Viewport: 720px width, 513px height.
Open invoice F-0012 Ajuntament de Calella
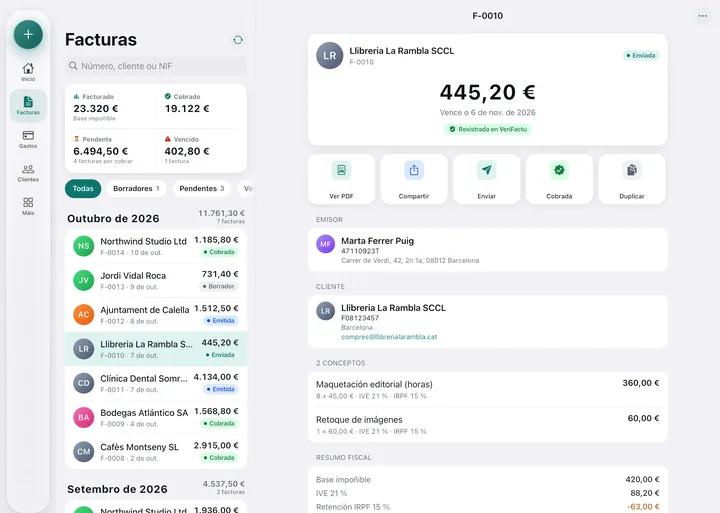point(156,315)
